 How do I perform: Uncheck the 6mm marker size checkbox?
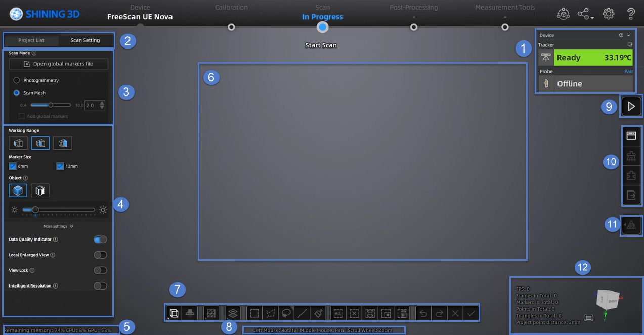point(13,166)
